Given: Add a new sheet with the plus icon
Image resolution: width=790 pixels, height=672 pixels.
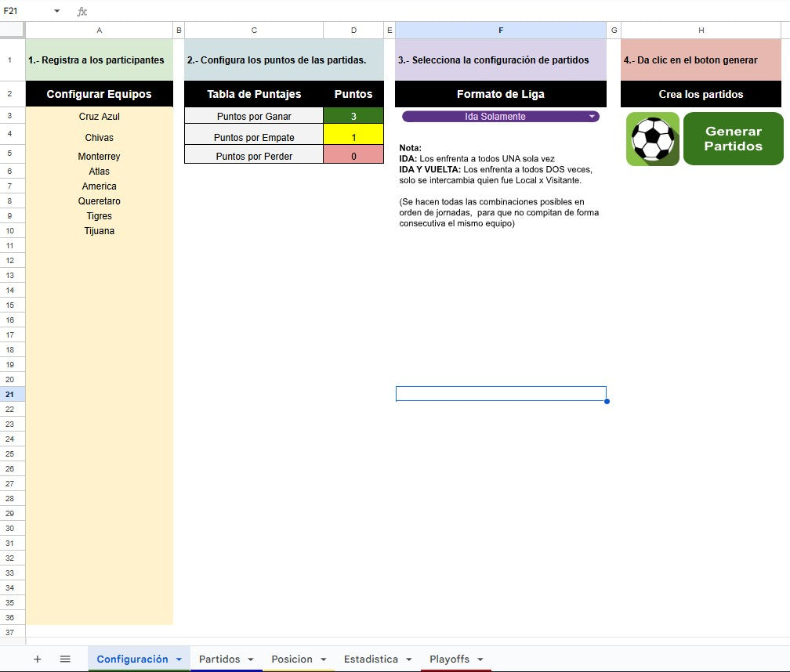Looking at the screenshot, I should [x=37, y=659].
